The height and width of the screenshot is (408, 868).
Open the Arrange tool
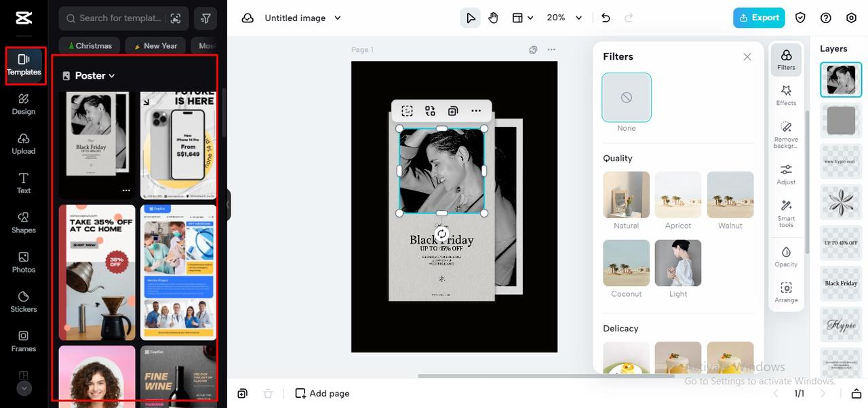click(x=786, y=292)
